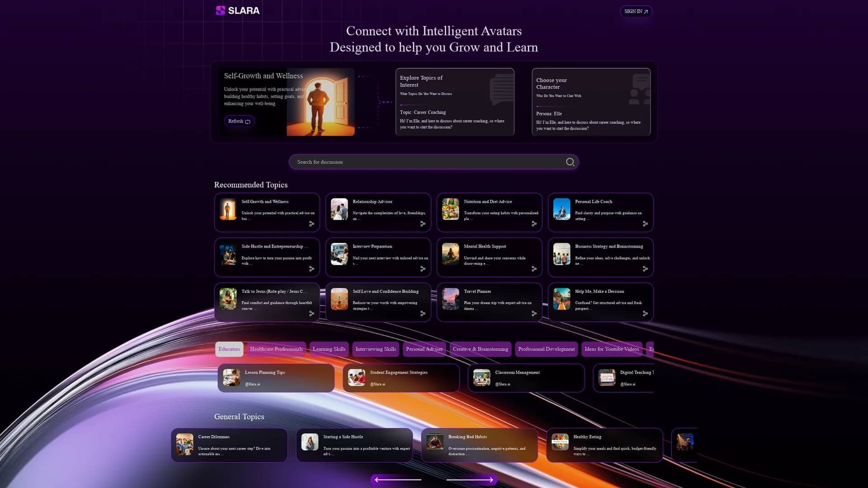Viewport: 868px width, 488px height.
Task: Click the SIGN IN button
Action: 636,11
